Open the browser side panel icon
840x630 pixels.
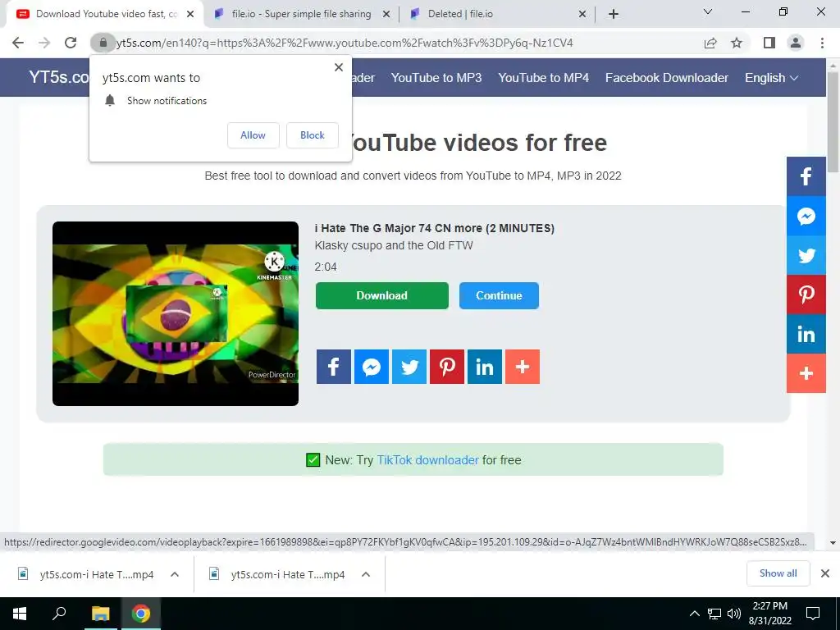(x=769, y=43)
